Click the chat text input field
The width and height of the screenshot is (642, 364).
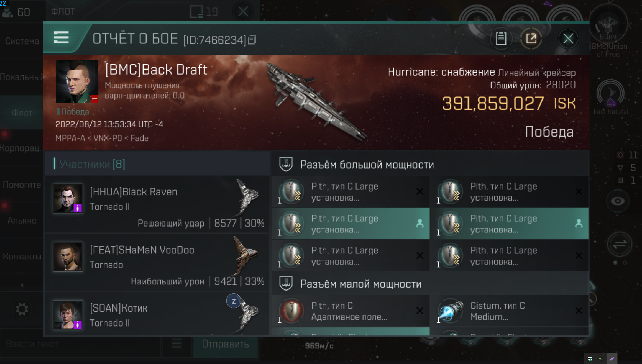(80, 344)
